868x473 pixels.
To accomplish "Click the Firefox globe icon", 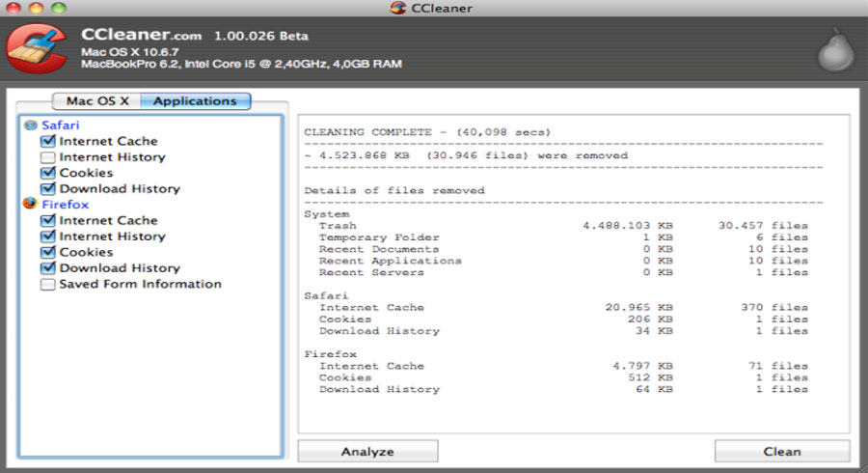I will coord(30,204).
